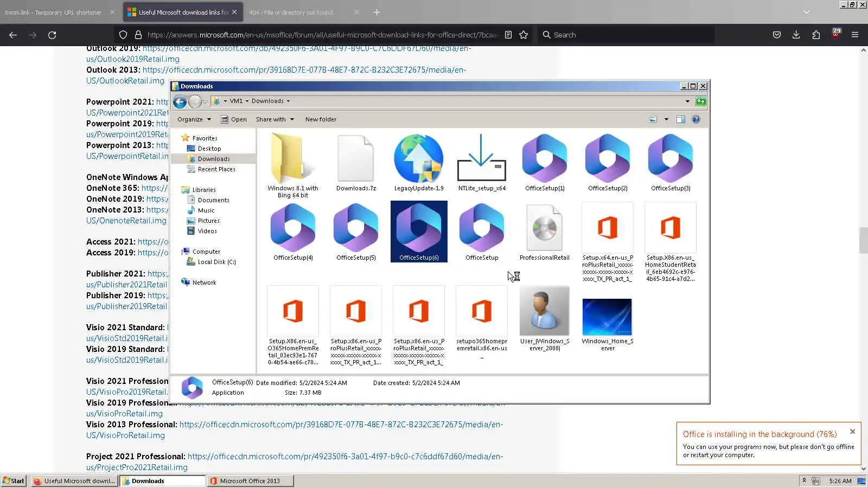The height and width of the screenshot is (488, 868).
Task: Open the Videos library
Action: coord(207,231)
